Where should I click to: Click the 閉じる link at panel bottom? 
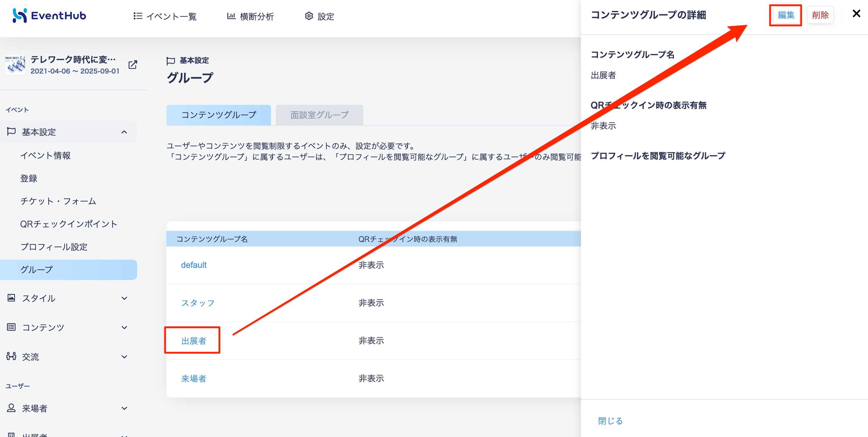pos(610,421)
